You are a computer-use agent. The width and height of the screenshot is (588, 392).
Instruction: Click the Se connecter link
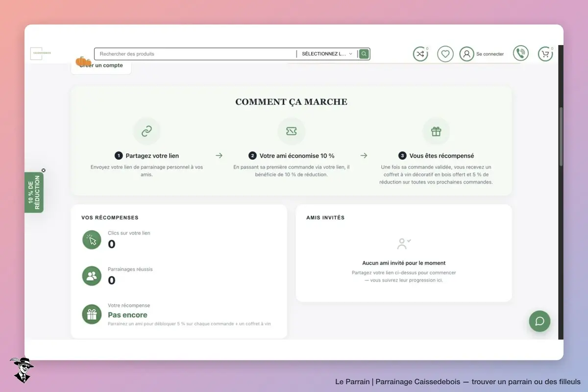[490, 54]
